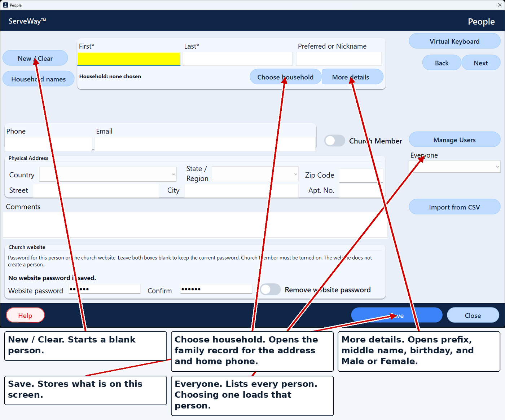Click the red Help button

pyautogui.click(x=25, y=315)
